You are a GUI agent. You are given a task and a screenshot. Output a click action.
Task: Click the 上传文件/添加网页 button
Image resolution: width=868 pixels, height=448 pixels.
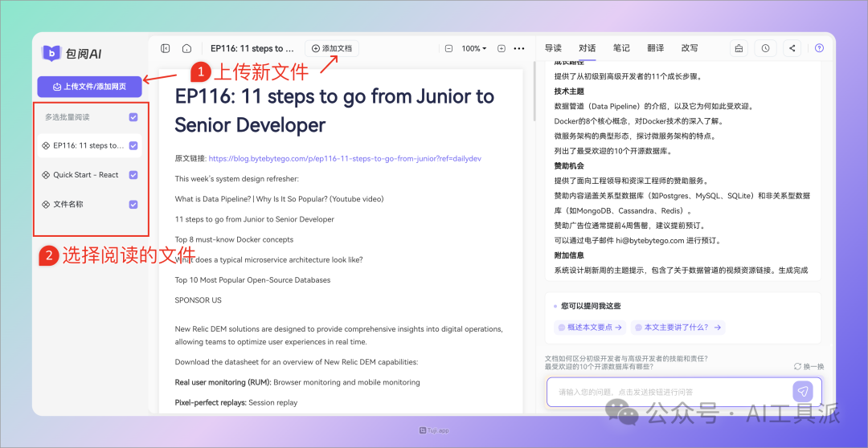[x=90, y=87]
